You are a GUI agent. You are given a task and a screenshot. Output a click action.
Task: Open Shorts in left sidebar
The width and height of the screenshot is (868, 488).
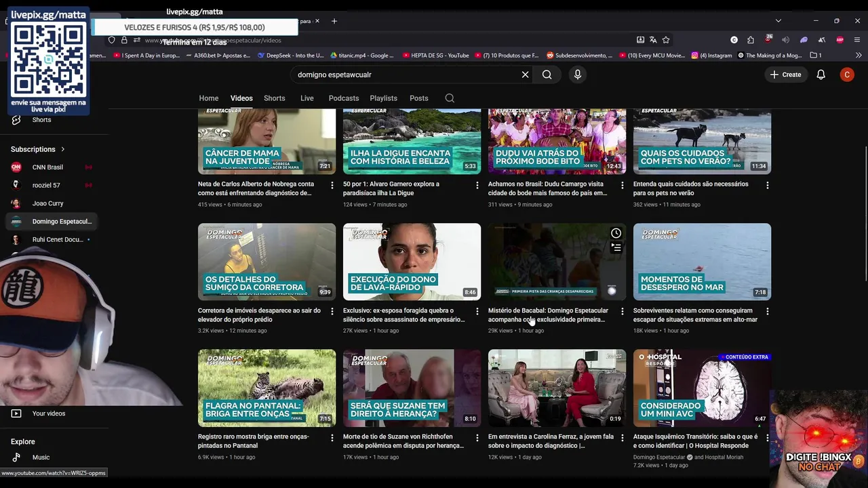(41, 120)
